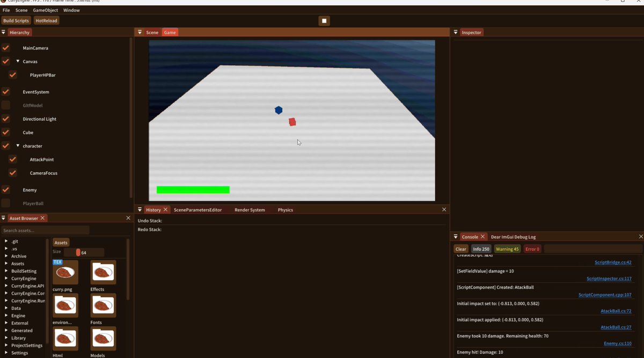Expand the .git folder tree arrow
Viewport: 644px width, 358px height.
(6, 241)
